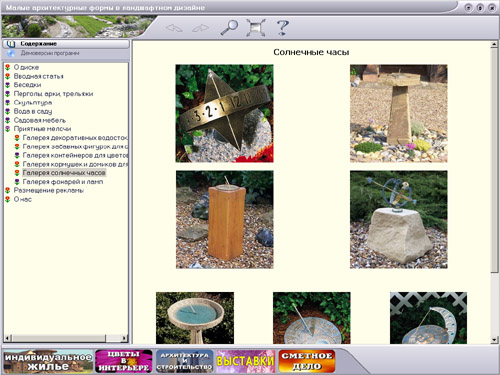Open Перголы, арки, трельяжи section

click(53, 94)
